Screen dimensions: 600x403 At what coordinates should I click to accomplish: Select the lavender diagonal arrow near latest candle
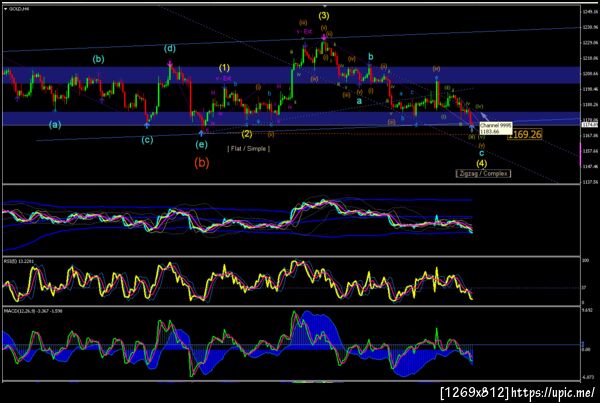coord(484,116)
